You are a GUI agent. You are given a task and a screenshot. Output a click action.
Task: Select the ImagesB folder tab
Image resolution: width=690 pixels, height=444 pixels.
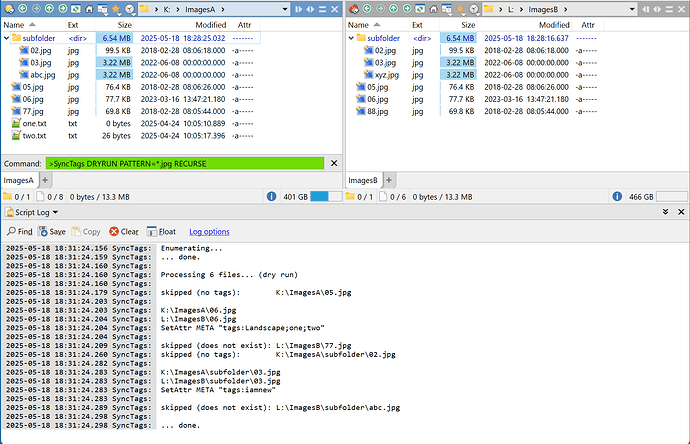point(363,180)
